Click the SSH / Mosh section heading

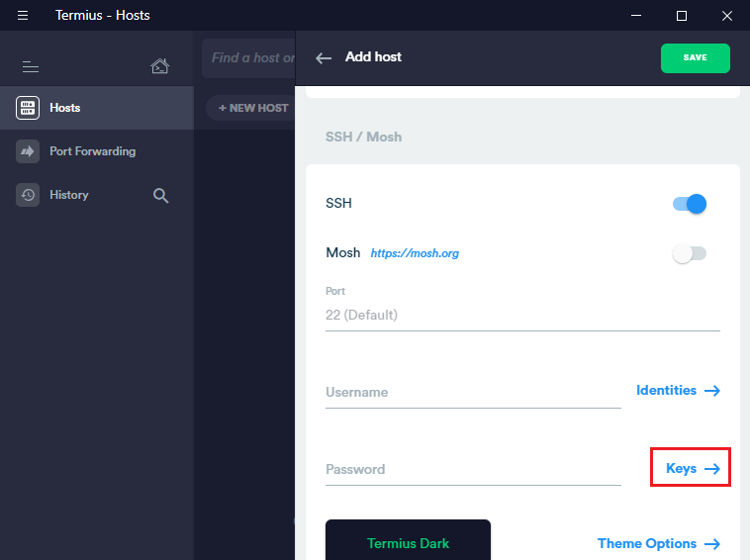pyautogui.click(x=363, y=137)
